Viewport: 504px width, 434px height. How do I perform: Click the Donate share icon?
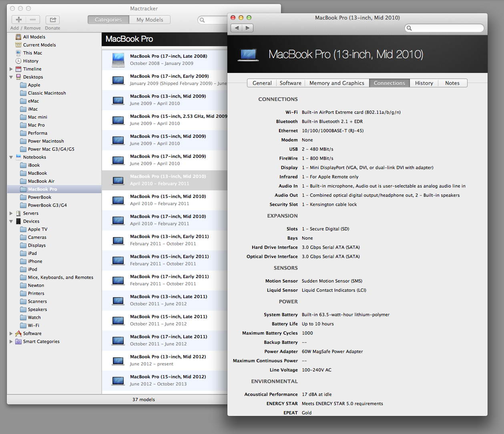click(x=52, y=20)
